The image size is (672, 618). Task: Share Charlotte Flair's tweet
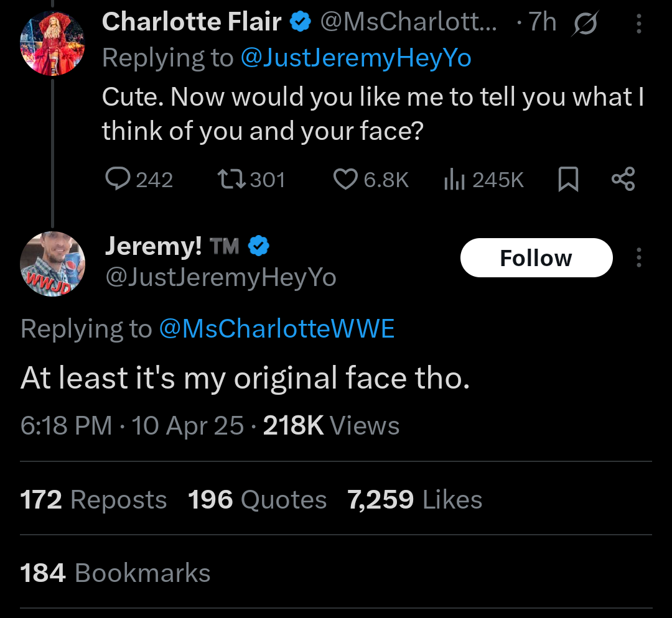[x=623, y=180]
